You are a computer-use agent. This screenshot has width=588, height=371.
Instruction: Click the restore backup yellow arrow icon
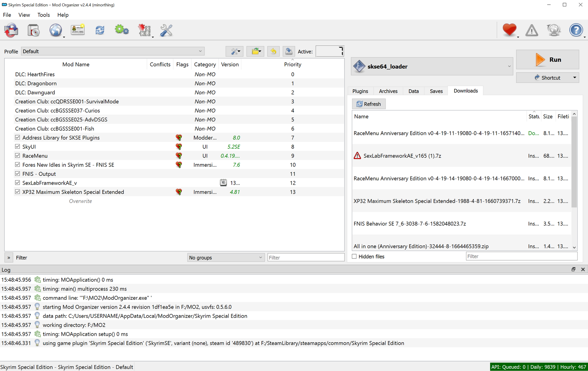point(273,51)
